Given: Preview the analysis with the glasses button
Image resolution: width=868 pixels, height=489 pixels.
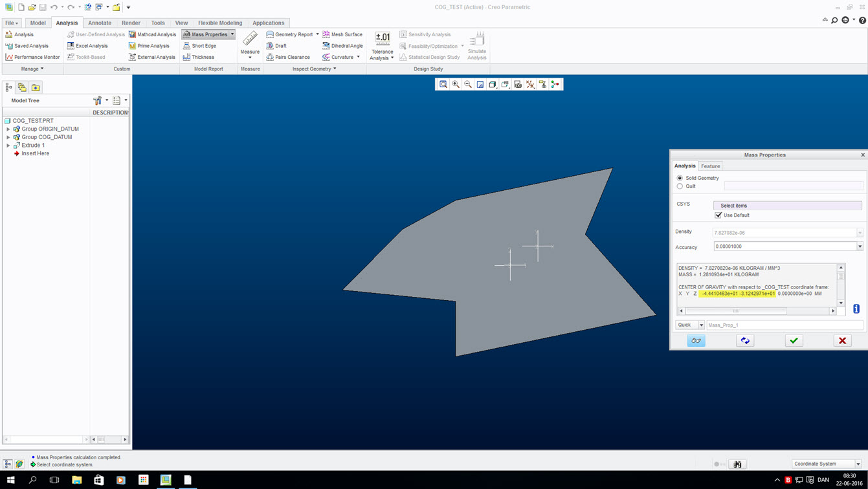Looking at the screenshot, I should (x=696, y=341).
